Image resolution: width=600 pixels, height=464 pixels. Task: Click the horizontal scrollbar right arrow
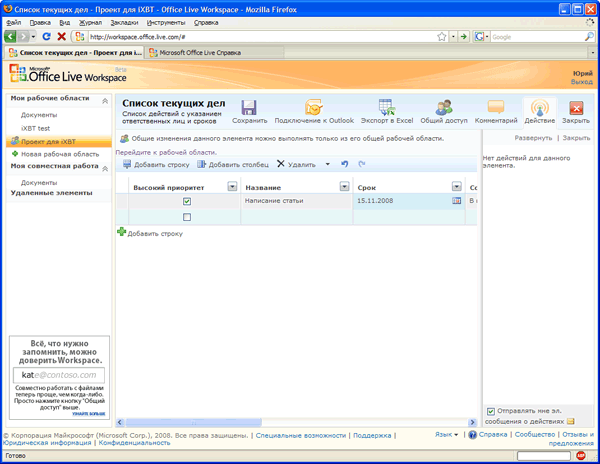pyautogui.click(x=473, y=422)
